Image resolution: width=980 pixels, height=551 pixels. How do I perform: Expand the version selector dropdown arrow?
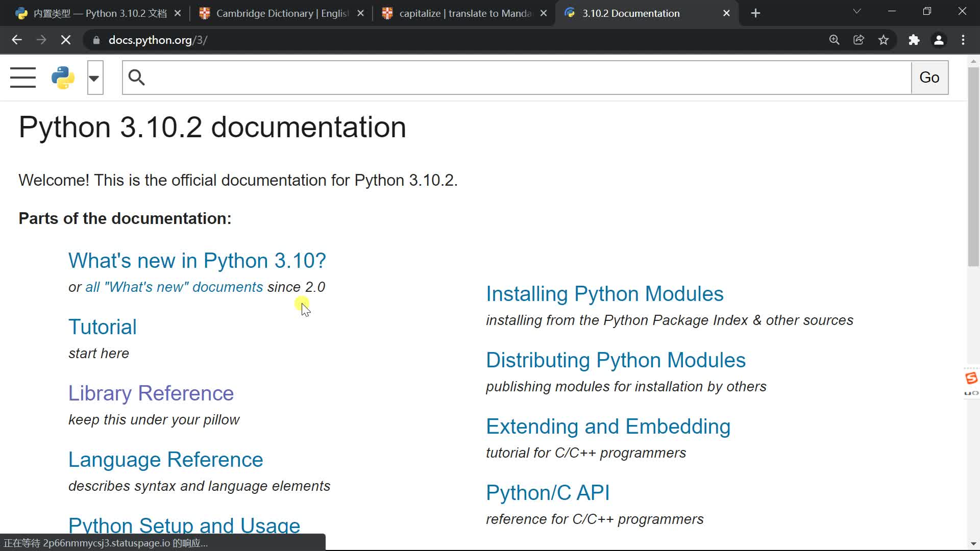(95, 78)
